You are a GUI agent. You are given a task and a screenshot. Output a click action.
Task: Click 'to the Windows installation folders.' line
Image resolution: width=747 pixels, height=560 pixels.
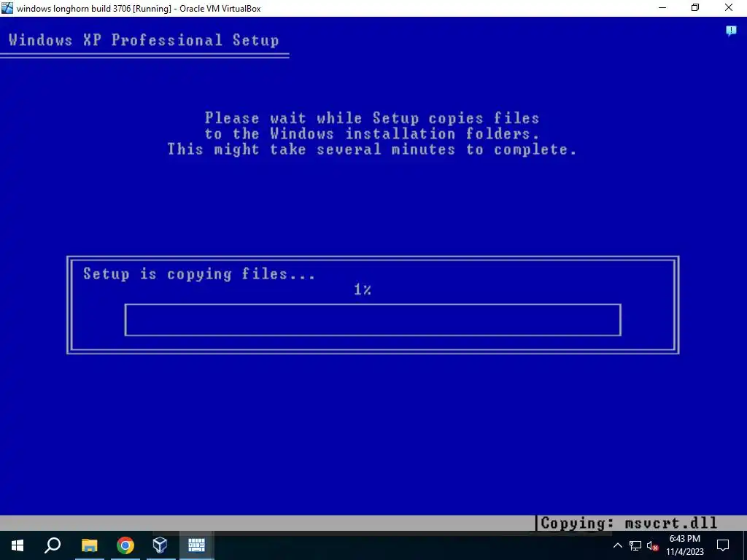(x=372, y=134)
